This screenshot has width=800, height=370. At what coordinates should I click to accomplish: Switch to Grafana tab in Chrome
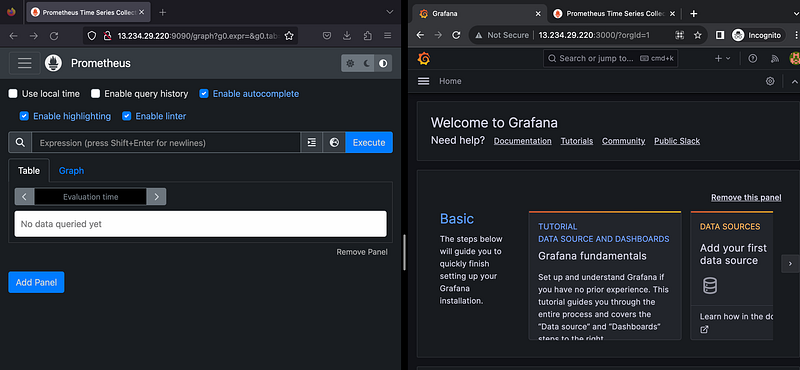(479, 14)
